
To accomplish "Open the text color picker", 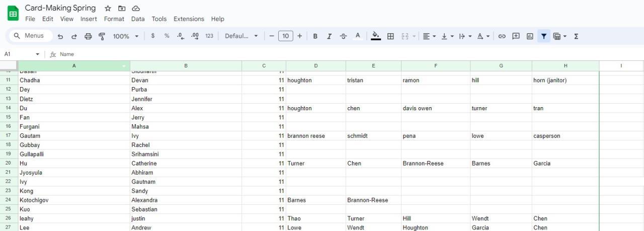I will 358,36.
